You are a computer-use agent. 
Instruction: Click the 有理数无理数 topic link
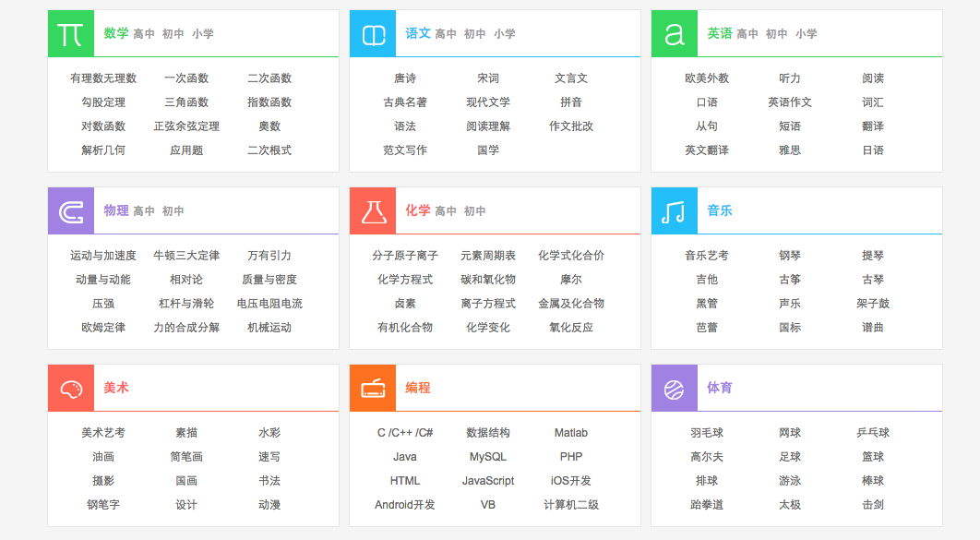(x=103, y=78)
